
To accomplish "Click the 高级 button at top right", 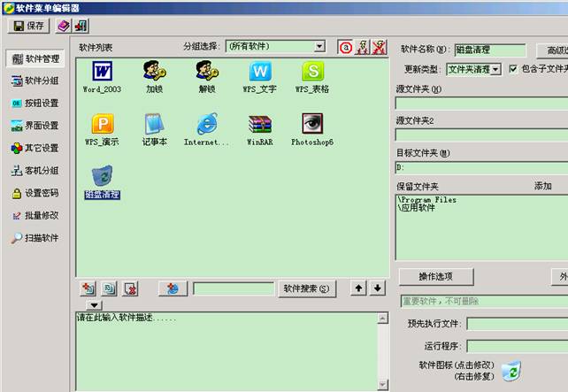I will (x=552, y=50).
